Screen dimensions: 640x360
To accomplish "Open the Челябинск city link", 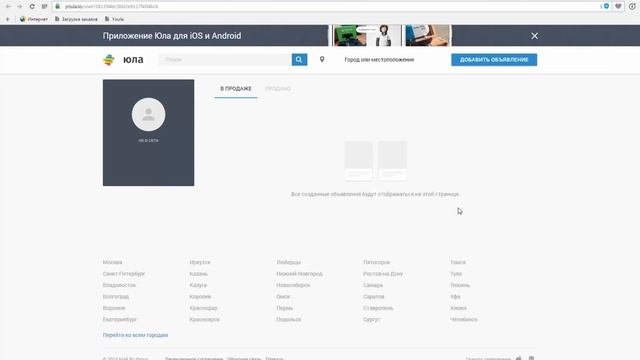I will (x=464, y=319).
